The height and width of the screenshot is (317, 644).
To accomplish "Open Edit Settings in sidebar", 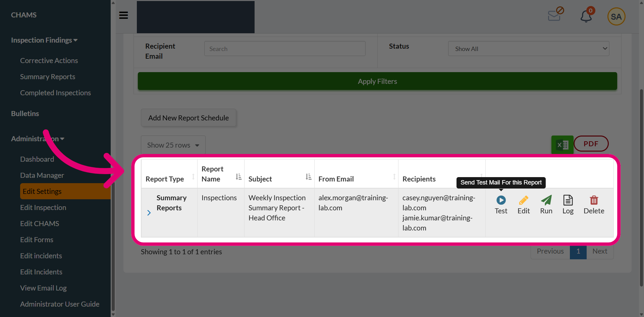I will [x=65, y=191].
